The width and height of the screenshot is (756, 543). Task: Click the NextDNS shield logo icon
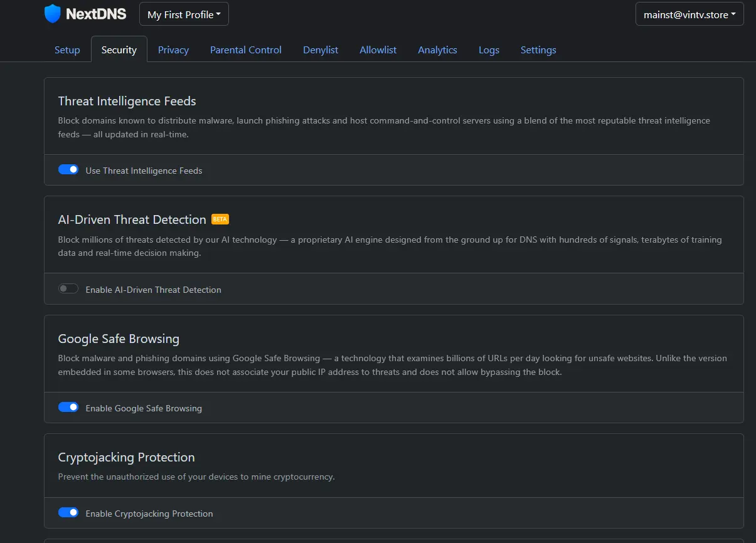pyautogui.click(x=53, y=13)
